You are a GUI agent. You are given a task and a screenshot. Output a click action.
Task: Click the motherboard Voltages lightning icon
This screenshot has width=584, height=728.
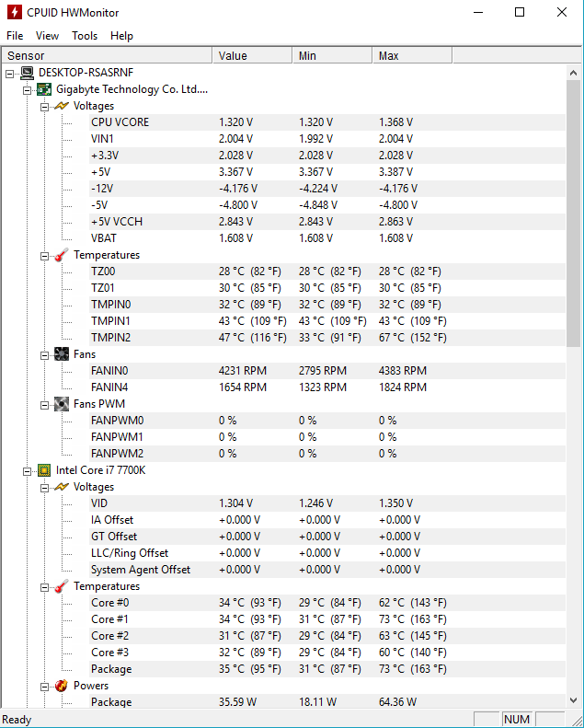pos(62,106)
